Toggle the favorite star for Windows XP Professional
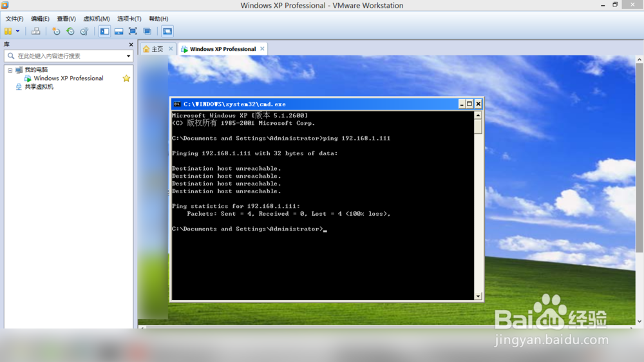This screenshot has height=362, width=644. tap(126, 78)
